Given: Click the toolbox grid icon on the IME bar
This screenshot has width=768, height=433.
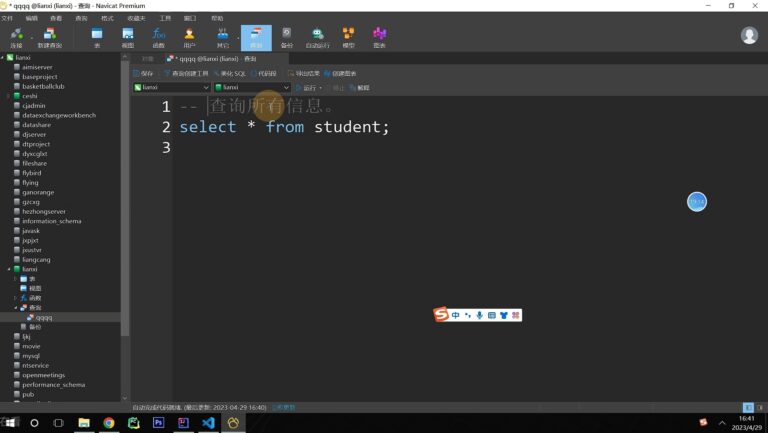Looking at the screenshot, I should (516, 315).
